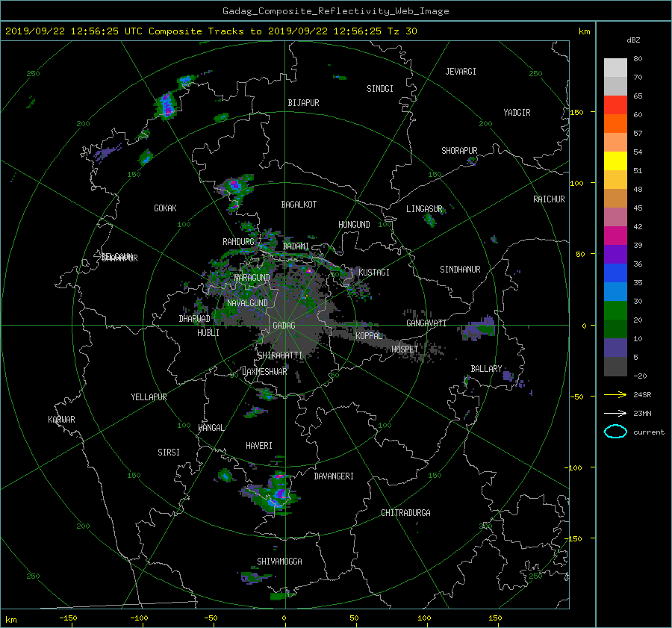The image size is (672, 628).
Task: Select the DAVANGERI label
Action: tap(334, 476)
